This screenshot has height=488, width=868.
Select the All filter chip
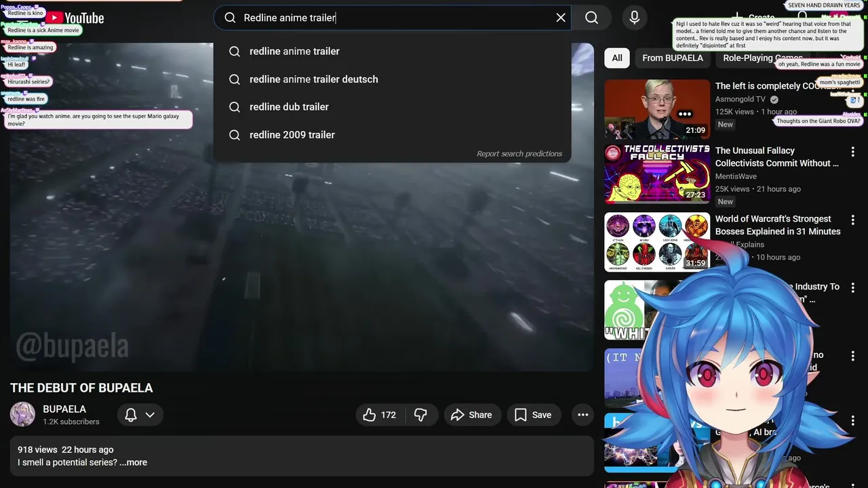click(617, 58)
